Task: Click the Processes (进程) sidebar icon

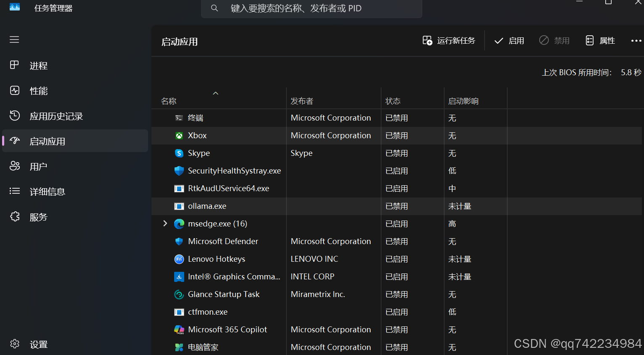Action: (14, 65)
